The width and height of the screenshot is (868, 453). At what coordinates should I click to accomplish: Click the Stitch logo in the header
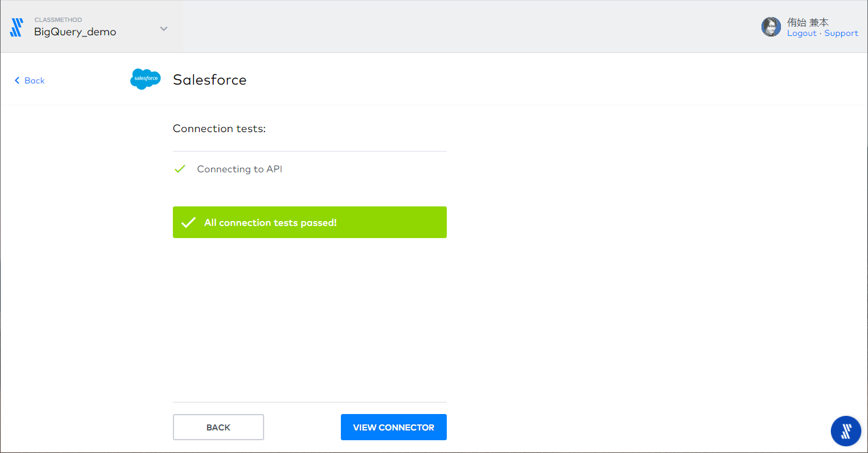16,26
